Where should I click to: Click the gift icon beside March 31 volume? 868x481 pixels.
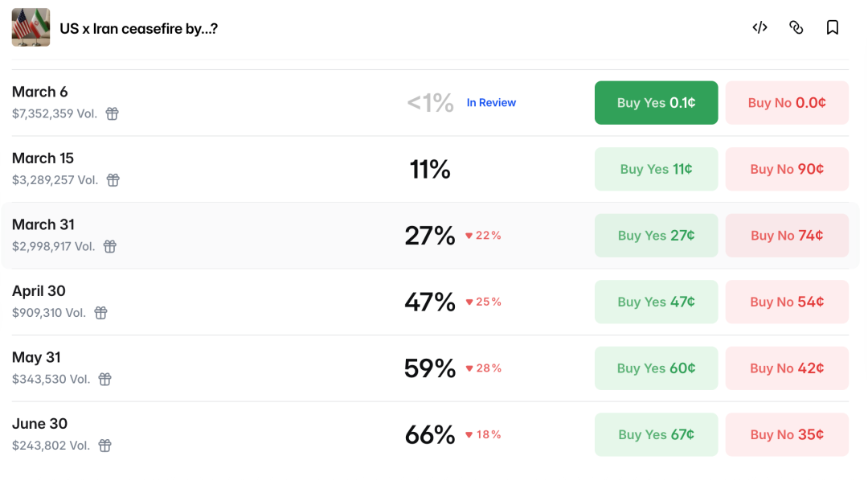point(110,247)
